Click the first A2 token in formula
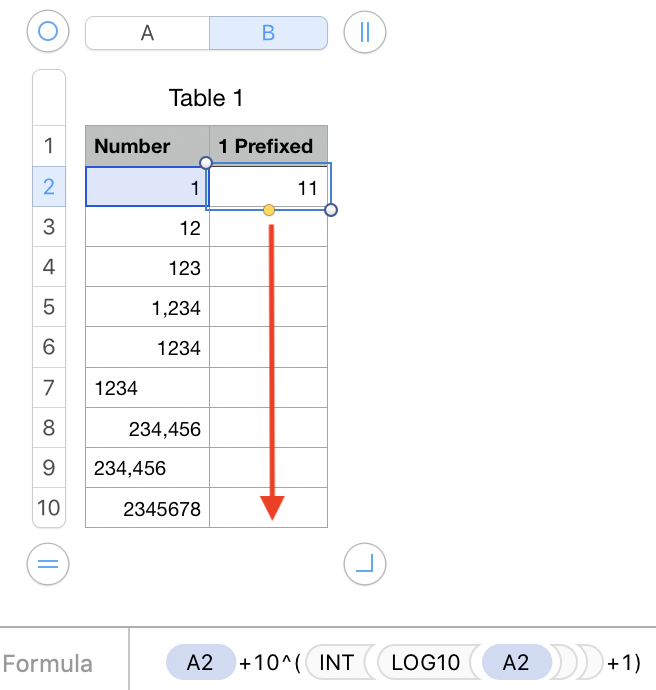This screenshot has width=656, height=690. pos(200,662)
